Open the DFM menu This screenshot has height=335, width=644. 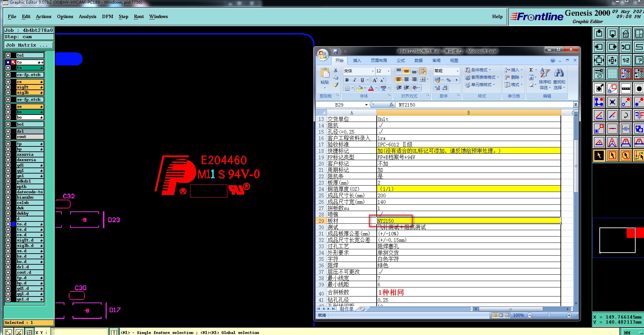click(x=108, y=16)
